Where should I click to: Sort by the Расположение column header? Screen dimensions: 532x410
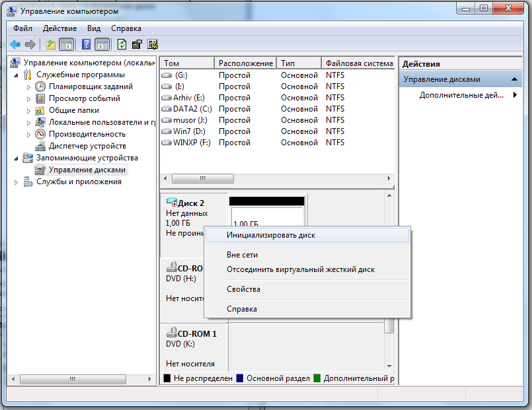click(246, 63)
